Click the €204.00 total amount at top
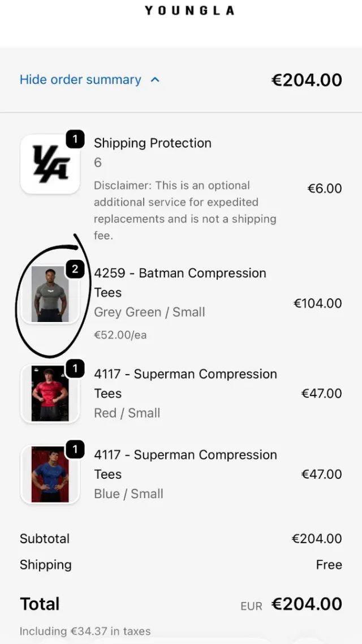Image resolution: width=362 pixels, height=644 pixels. [x=307, y=80]
